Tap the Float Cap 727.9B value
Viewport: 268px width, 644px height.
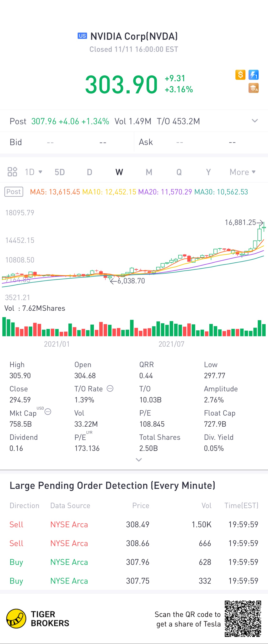tap(215, 424)
